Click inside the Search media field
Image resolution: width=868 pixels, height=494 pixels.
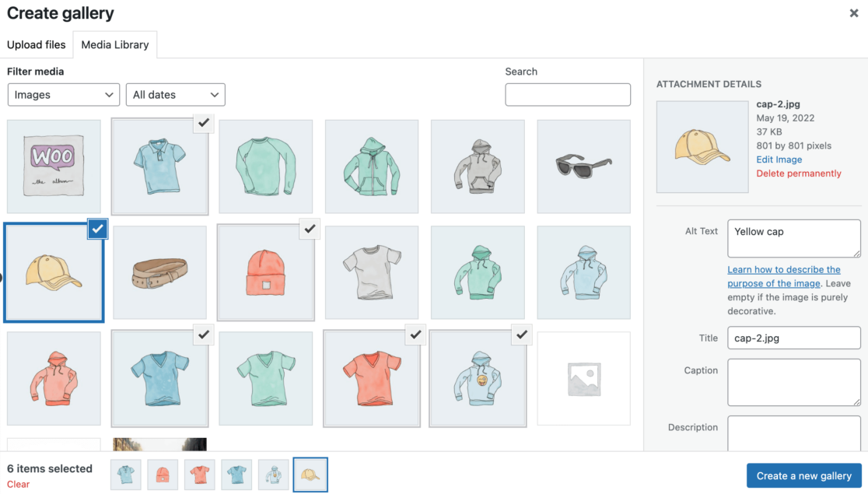click(x=568, y=94)
